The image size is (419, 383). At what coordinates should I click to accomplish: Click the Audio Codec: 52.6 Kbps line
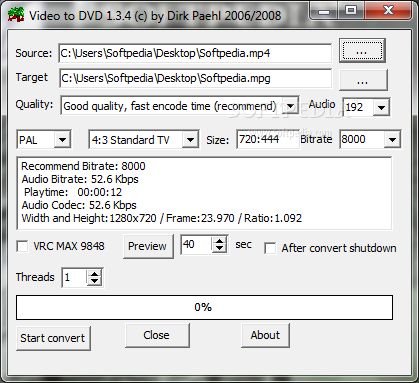(79, 205)
